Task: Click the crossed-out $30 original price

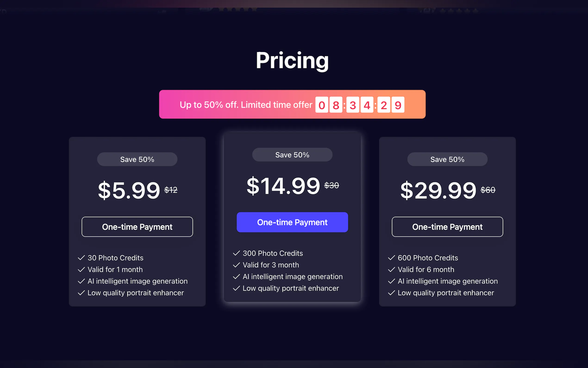Action: [x=332, y=185]
